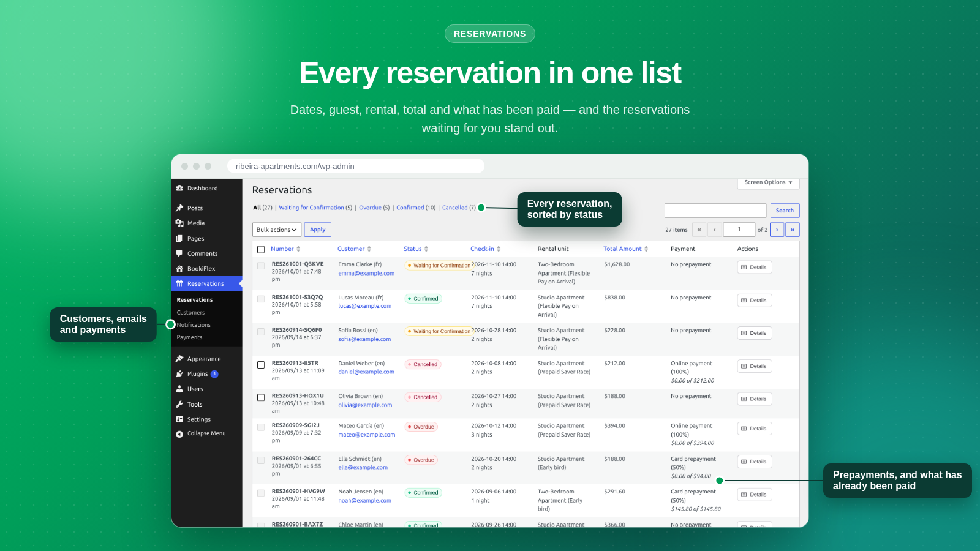Check the box for RES260901-HVG9W
Image resolution: width=980 pixels, height=551 pixels.
261,493
